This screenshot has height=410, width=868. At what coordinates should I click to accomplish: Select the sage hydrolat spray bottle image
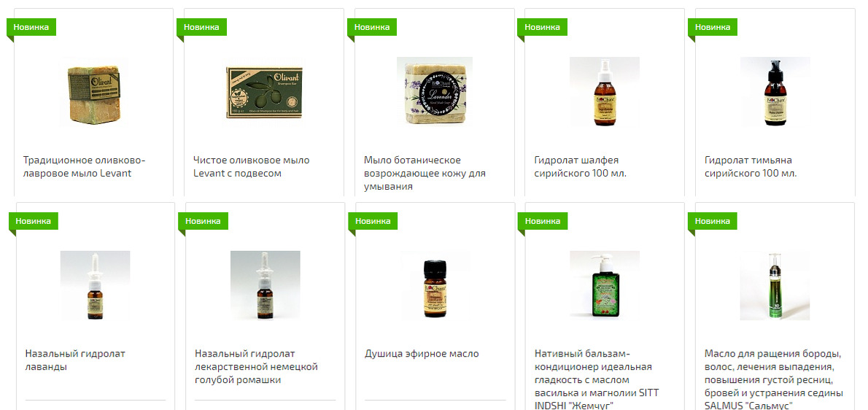pos(605,91)
